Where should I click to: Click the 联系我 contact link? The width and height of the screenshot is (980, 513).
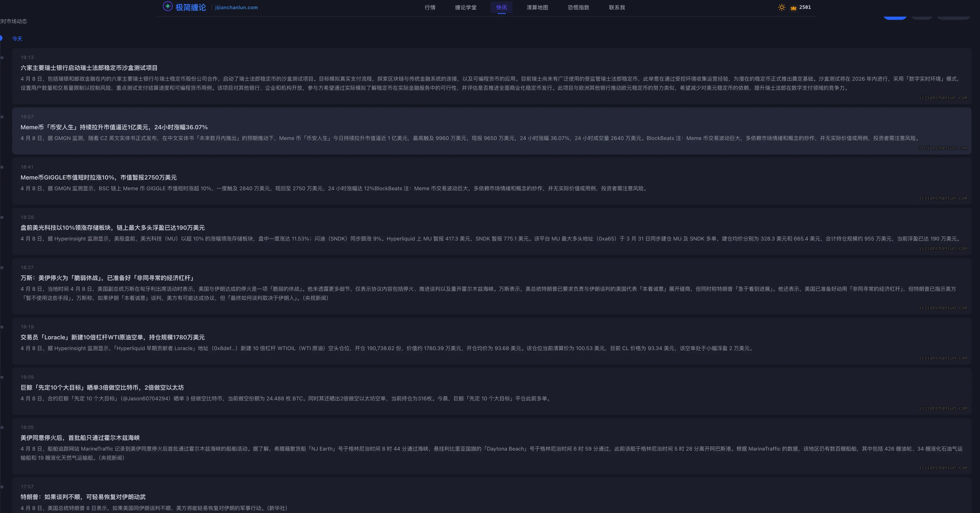point(617,8)
